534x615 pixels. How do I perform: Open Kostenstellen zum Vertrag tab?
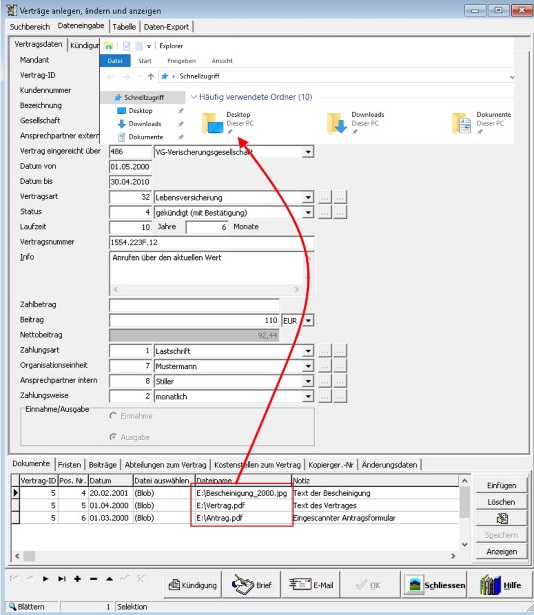(x=257, y=465)
